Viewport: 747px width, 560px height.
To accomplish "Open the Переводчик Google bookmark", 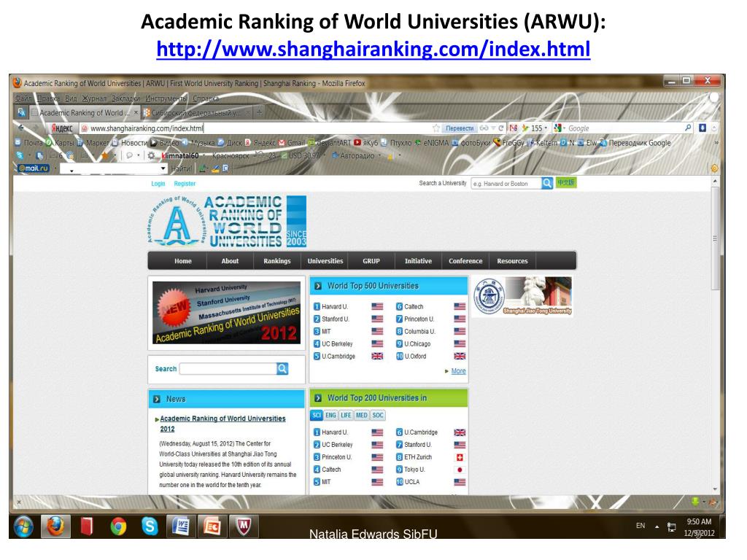I will [635, 143].
